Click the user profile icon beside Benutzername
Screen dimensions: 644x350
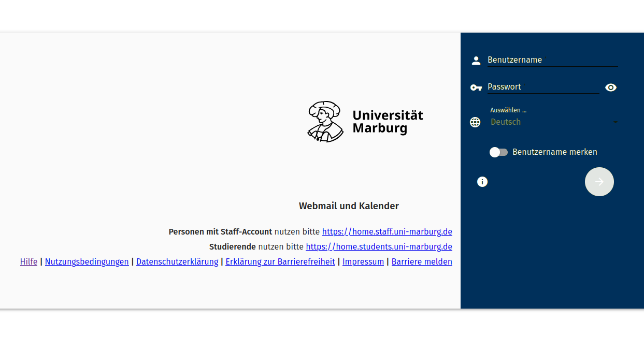coord(476,61)
